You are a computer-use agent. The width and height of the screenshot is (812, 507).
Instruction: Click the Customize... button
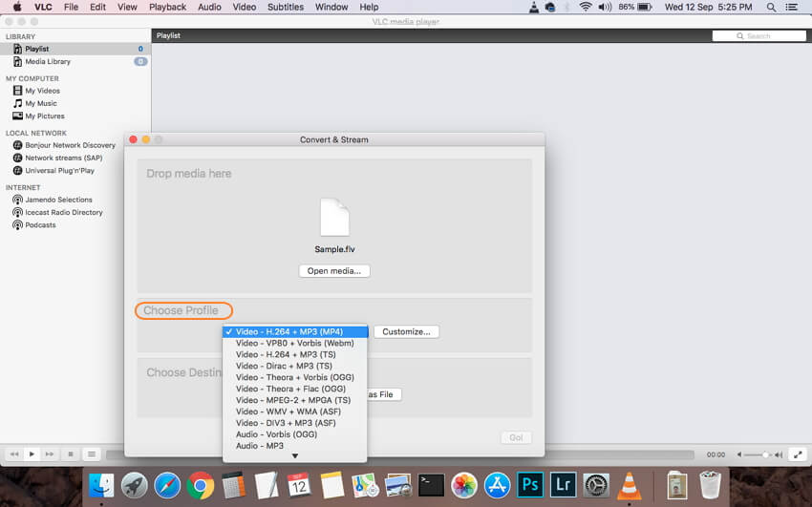406,331
